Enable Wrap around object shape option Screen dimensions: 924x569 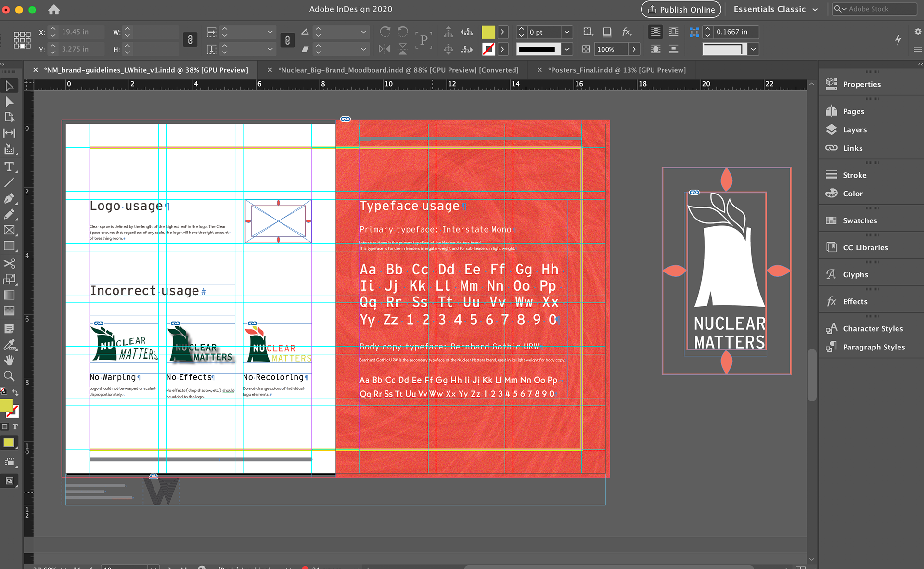(x=655, y=49)
